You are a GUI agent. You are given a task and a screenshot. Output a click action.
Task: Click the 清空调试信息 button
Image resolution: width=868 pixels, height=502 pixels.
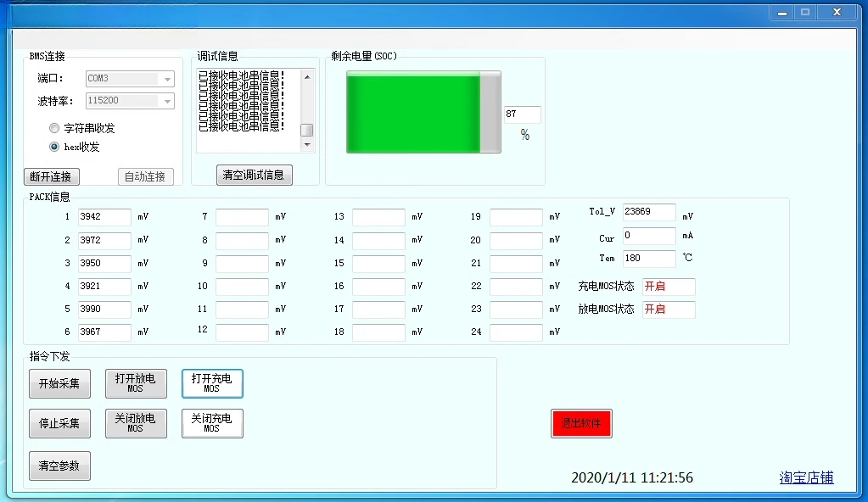point(254,175)
